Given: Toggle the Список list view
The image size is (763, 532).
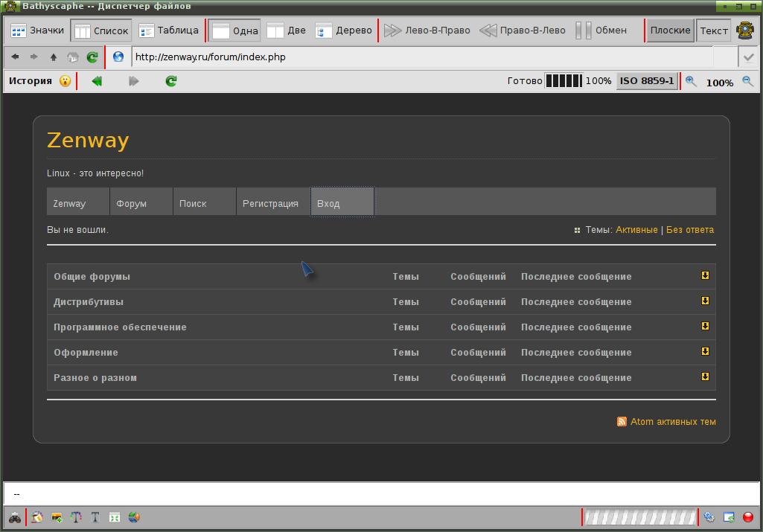Looking at the screenshot, I should (102, 31).
